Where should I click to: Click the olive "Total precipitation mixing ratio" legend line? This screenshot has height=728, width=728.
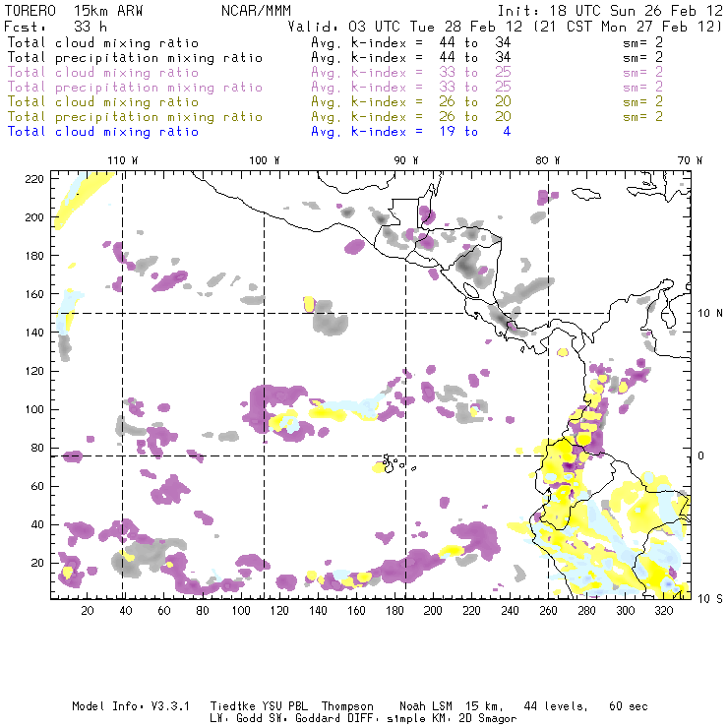(x=135, y=116)
